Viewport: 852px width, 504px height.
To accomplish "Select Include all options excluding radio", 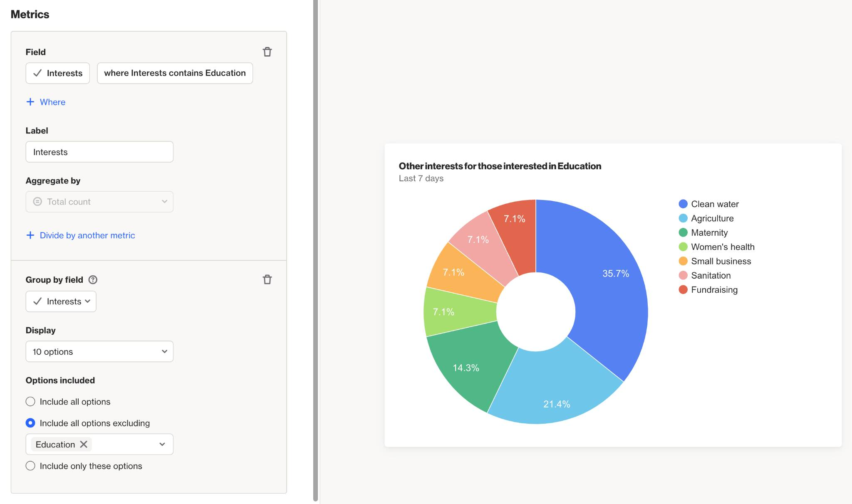I will click(30, 423).
